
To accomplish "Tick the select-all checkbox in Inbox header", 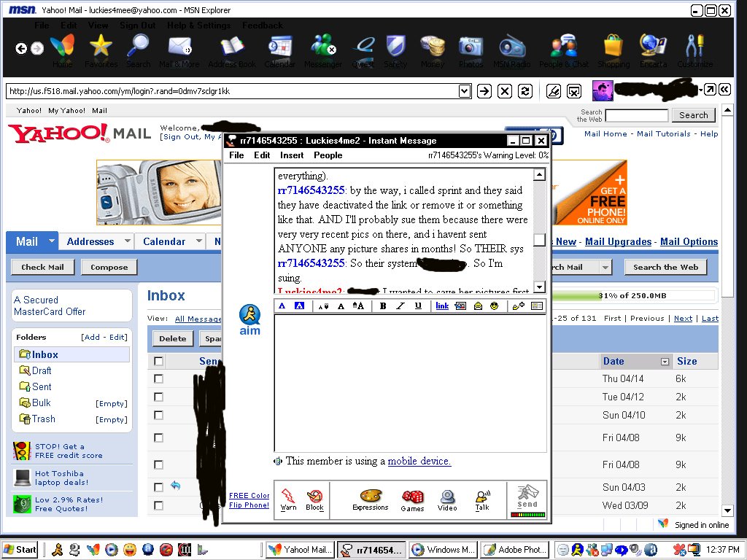I will point(158,362).
